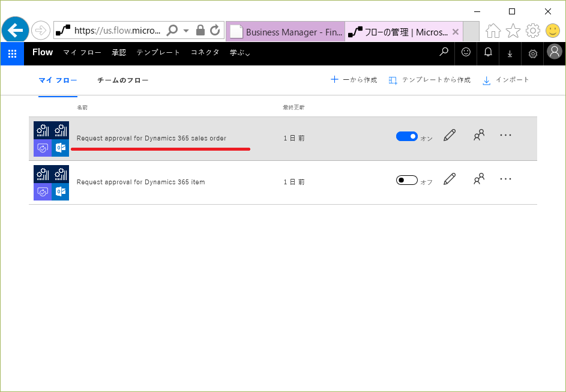The image size is (566, 392).
Task: Click the 名前 column header
Action: coord(82,107)
